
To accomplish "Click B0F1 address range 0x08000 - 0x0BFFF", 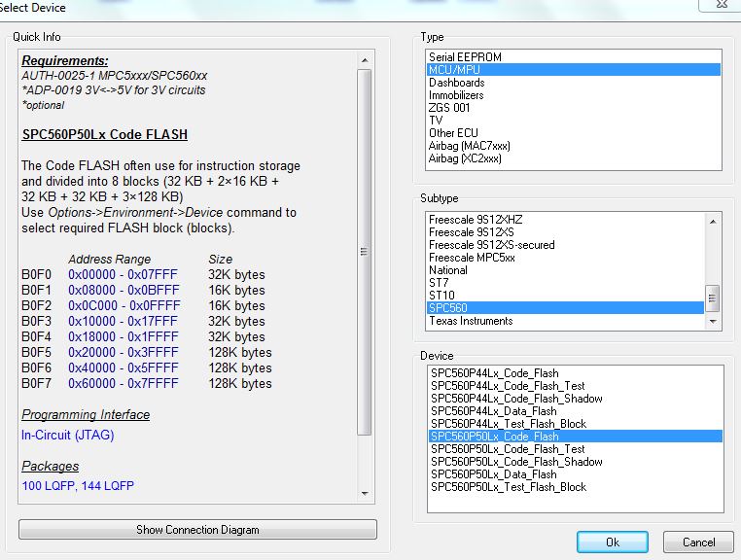I will pyautogui.click(x=123, y=290).
